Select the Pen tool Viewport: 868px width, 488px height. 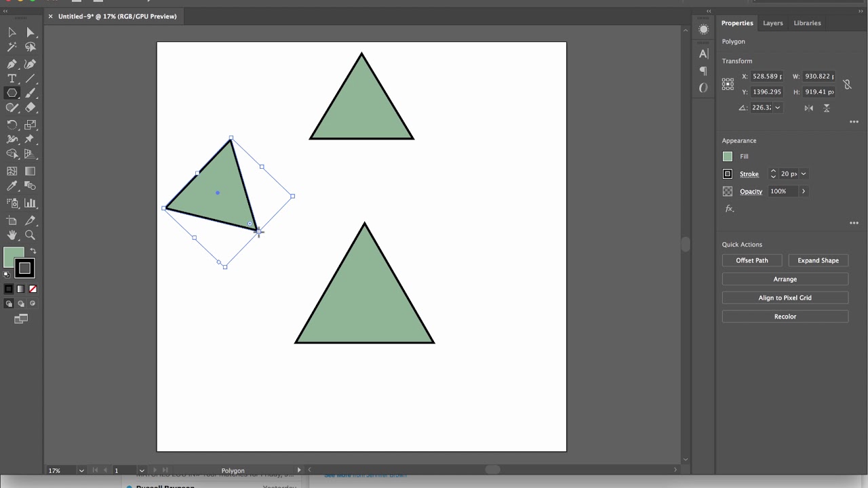click(12, 64)
